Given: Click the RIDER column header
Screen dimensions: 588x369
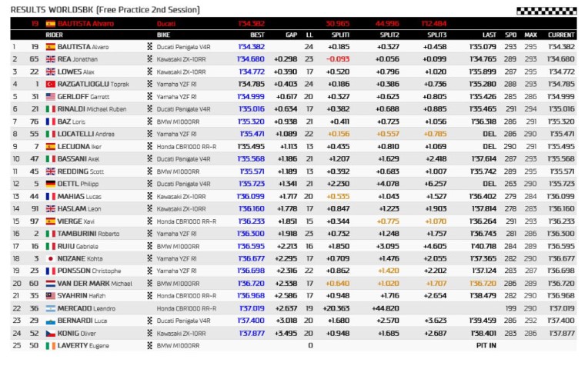Looking at the screenshot, I should pyautogui.click(x=54, y=35).
